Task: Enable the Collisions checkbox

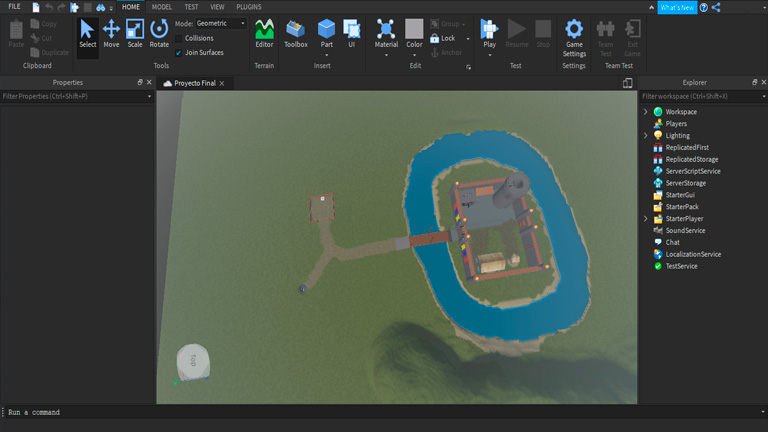Action: pyautogui.click(x=179, y=38)
